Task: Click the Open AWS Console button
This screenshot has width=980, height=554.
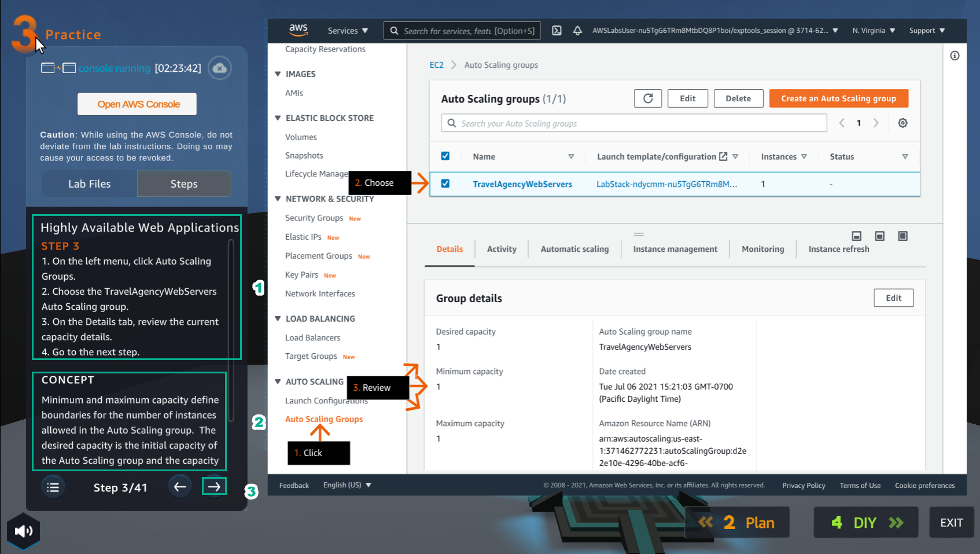Action: point(137,104)
